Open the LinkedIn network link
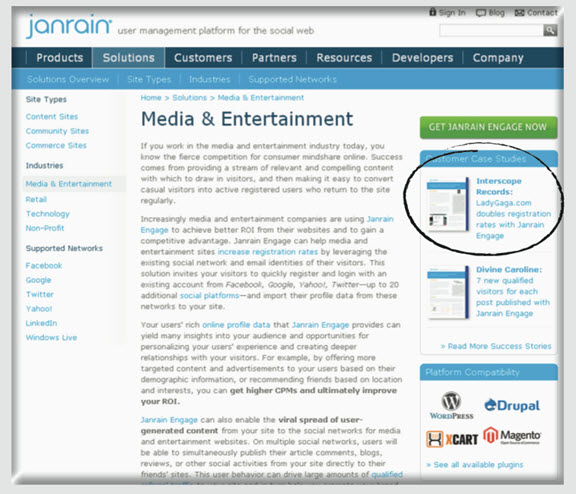This screenshot has height=494, width=576. [x=41, y=323]
